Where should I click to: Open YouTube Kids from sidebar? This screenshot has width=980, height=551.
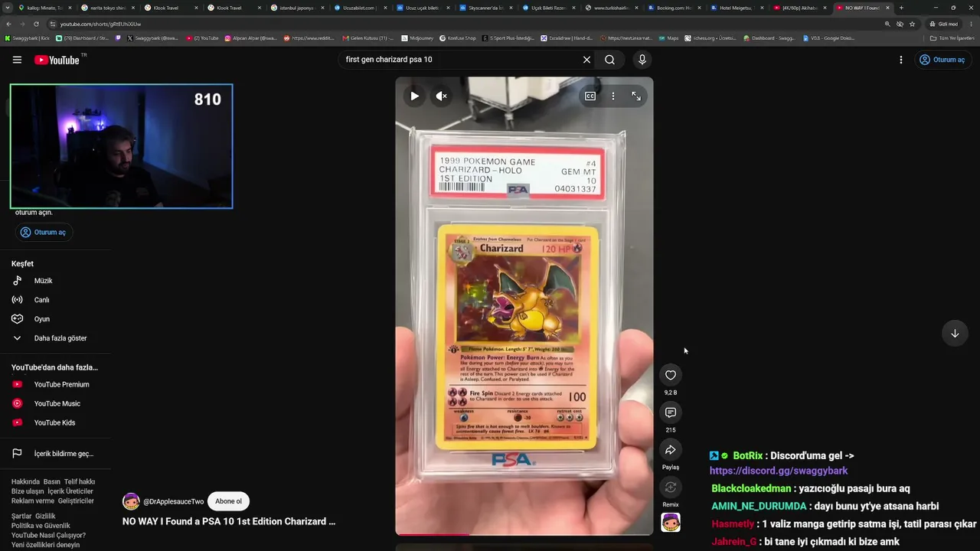[x=54, y=422]
